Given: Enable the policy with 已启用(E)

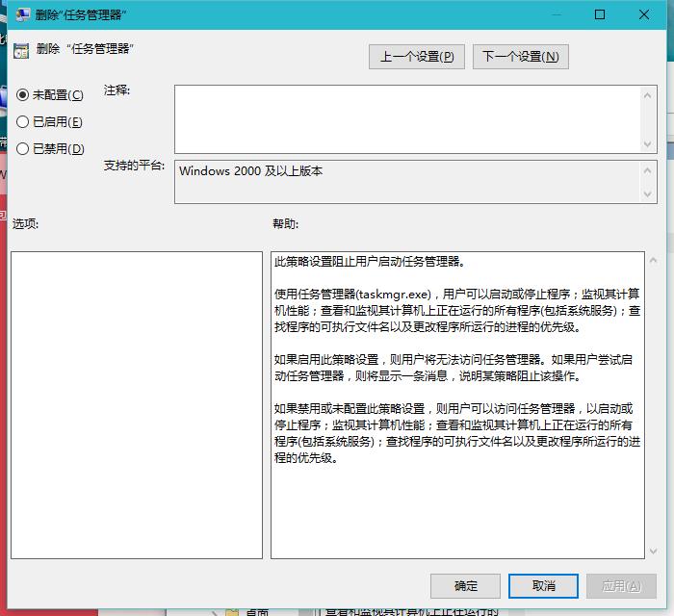Looking at the screenshot, I should (23, 122).
